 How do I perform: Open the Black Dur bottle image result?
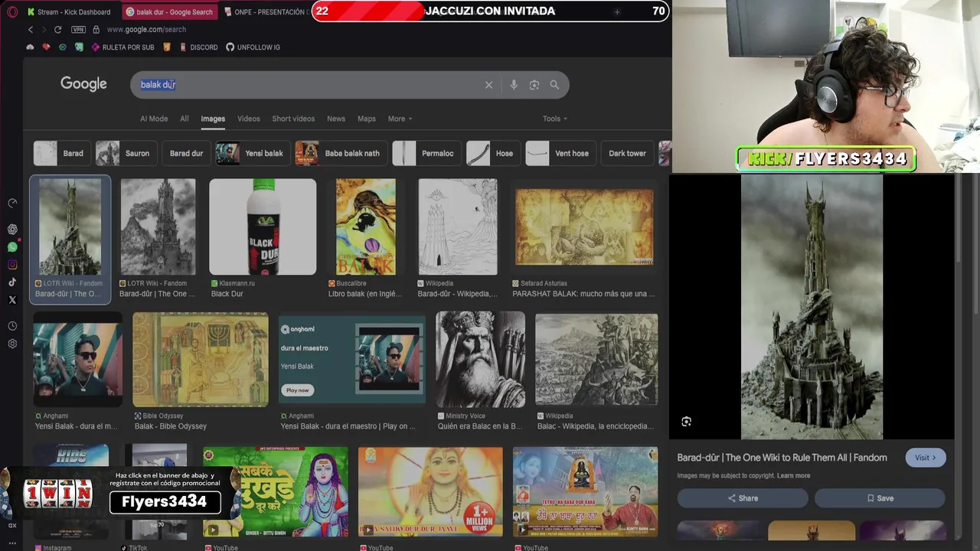(x=263, y=227)
